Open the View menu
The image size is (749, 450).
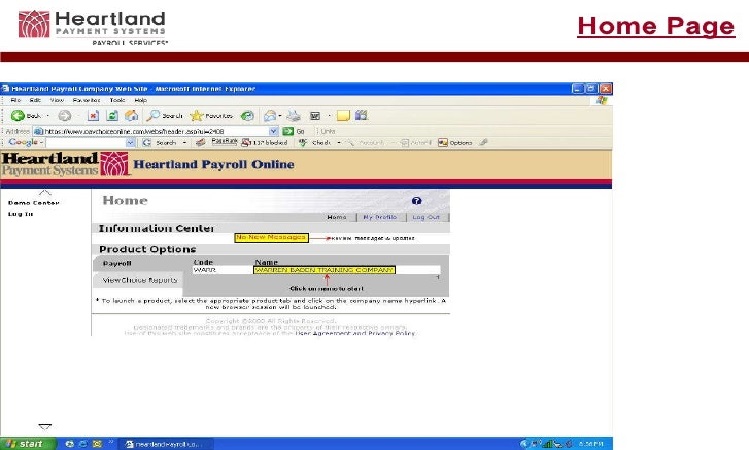click(x=57, y=100)
